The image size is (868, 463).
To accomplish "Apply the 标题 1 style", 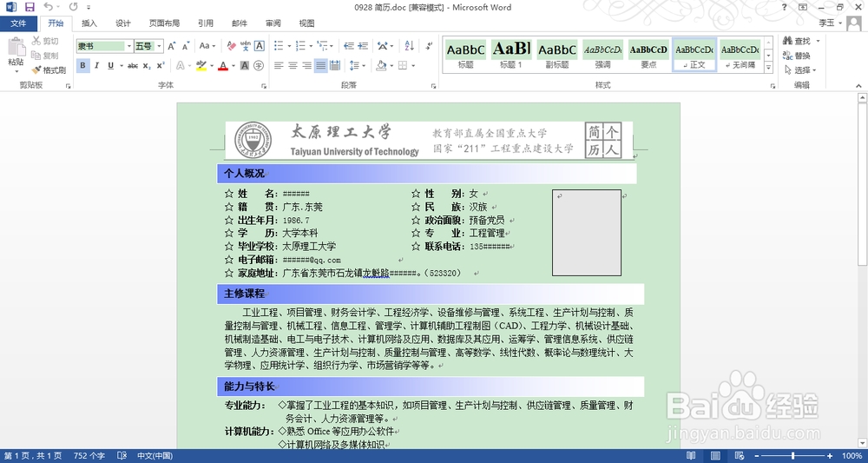I will point(511,54).
